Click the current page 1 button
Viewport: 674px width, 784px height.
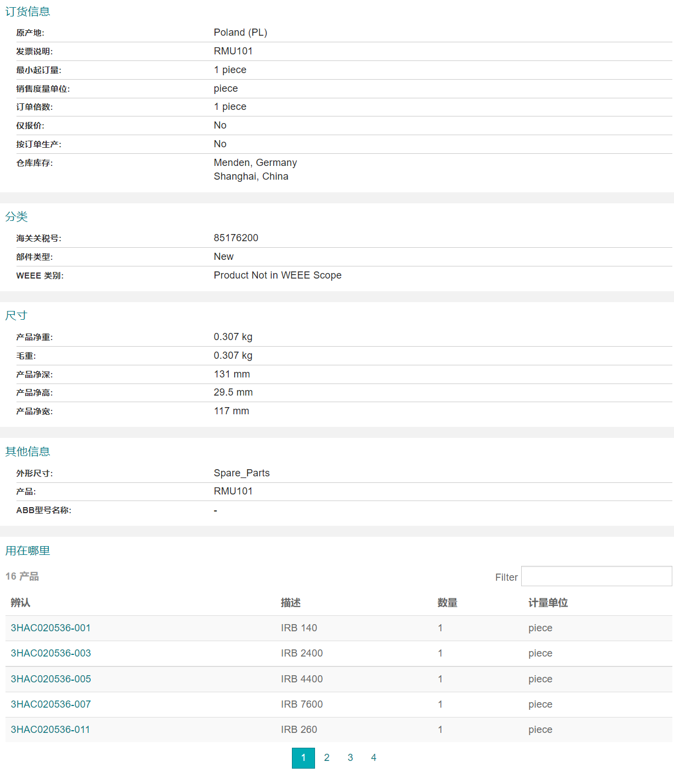coord(303,758)
